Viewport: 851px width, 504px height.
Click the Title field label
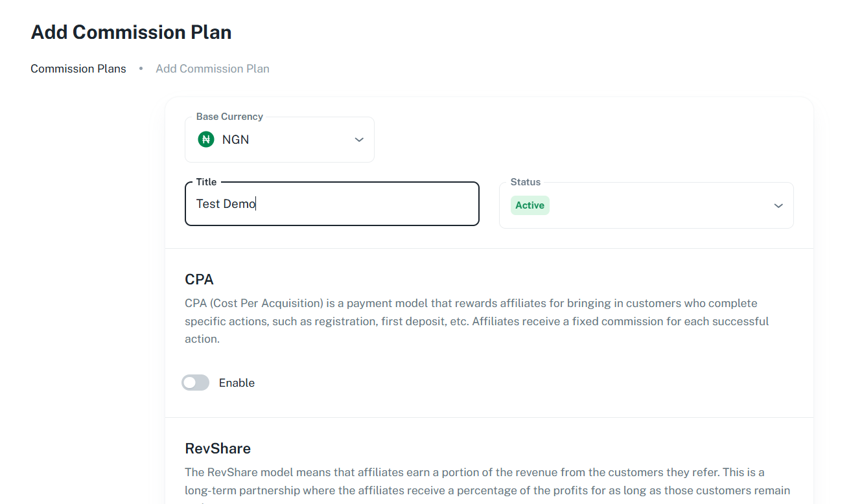tap(206, 182)
